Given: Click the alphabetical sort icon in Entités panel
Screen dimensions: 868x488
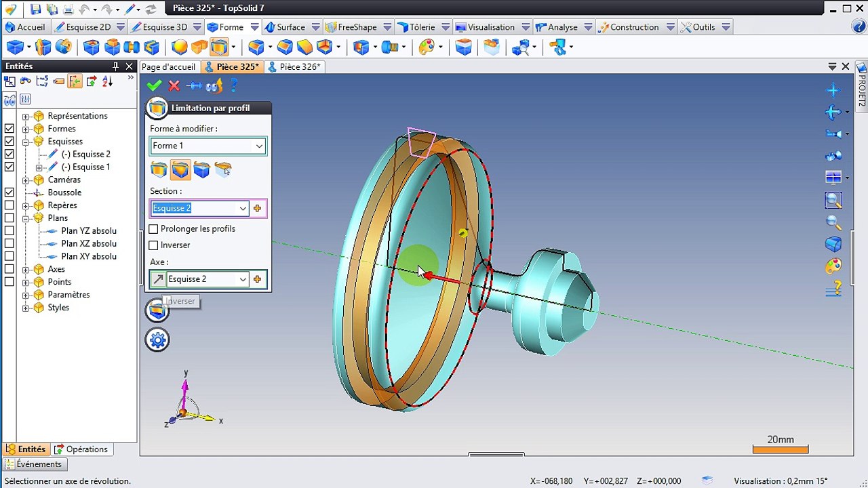Looking at the screenshot, I should pyautogui.click(x=107, y=81).
